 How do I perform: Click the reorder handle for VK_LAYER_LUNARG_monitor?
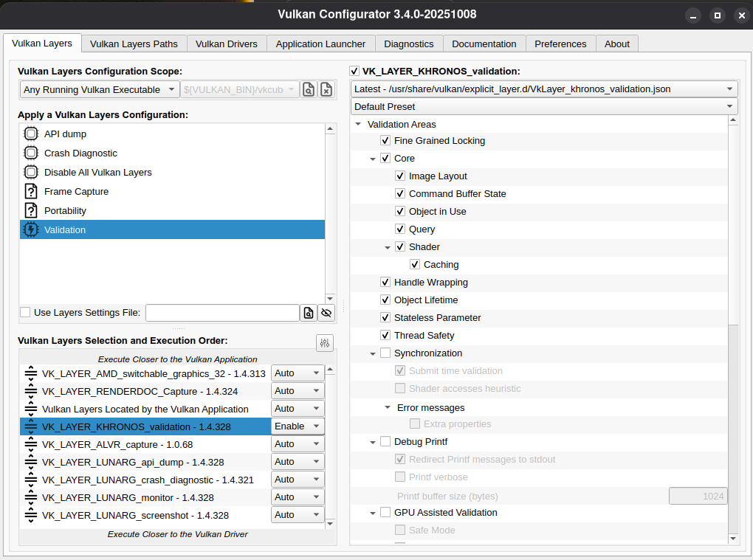(31, 497)
